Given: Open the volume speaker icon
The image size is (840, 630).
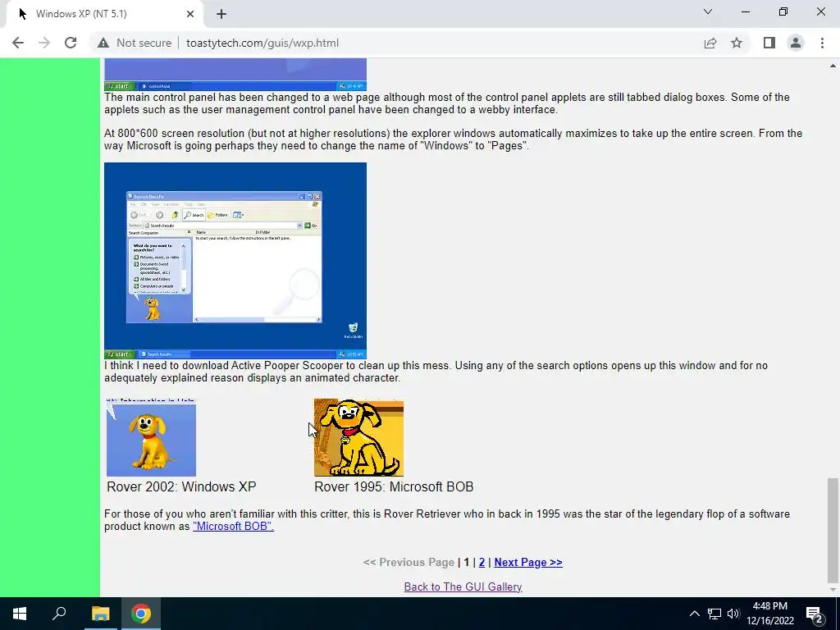Looking at the screenshot, I should tap(733, 614).
